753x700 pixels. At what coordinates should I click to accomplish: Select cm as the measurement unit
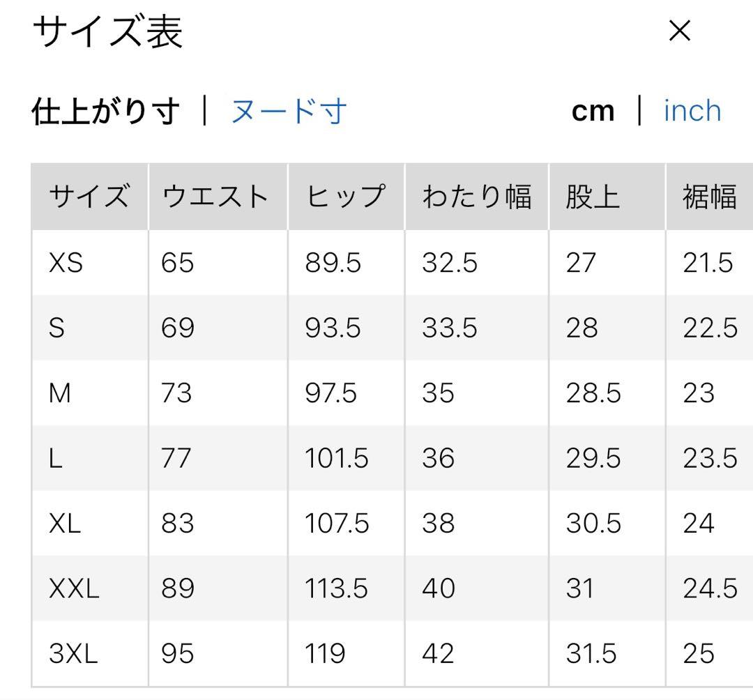593,112
